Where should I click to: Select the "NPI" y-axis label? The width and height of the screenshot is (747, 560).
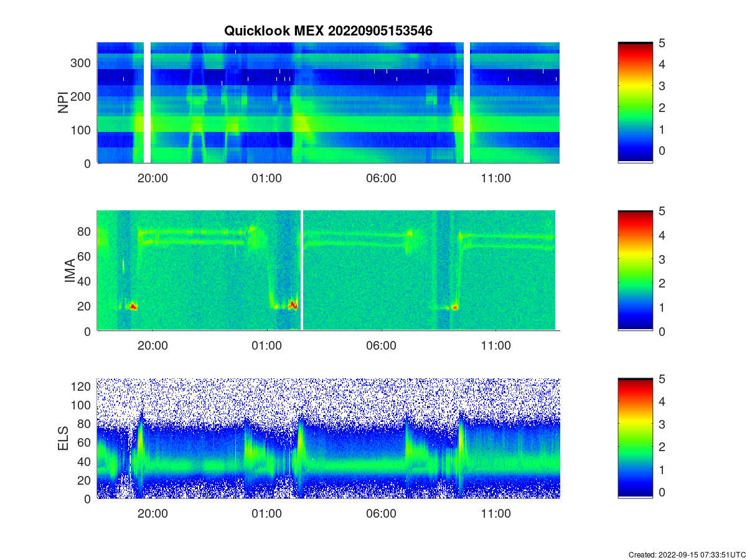[63, 103]
